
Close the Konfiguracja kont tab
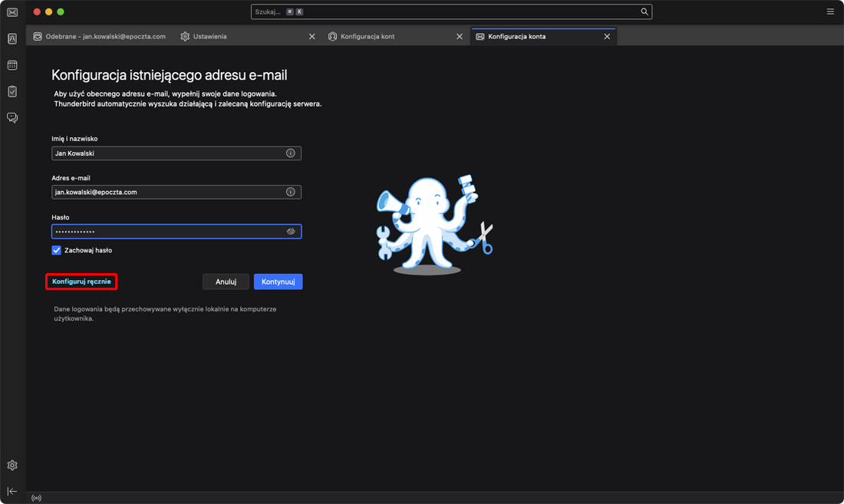tap(460, 36)
